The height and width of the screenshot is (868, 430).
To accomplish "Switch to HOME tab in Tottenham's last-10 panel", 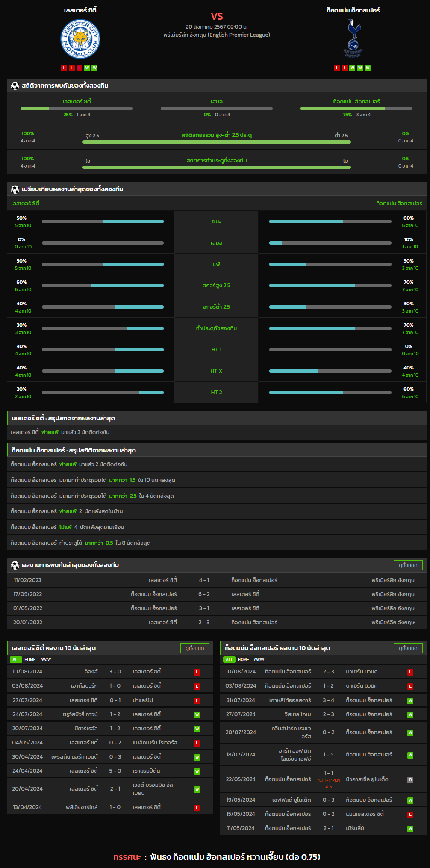I will 243,660.
